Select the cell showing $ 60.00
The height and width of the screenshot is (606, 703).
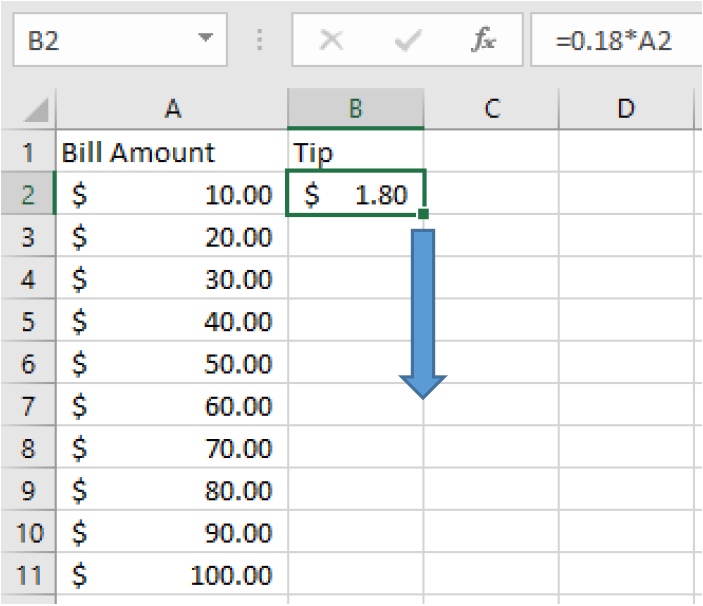pyautogui.click(x=172, y=405)
